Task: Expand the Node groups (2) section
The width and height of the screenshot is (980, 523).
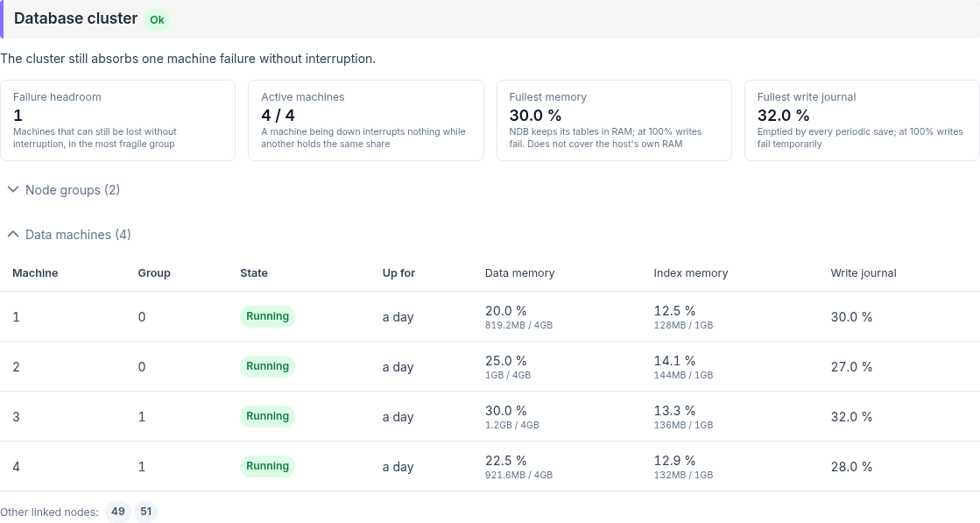Action: 63,190
